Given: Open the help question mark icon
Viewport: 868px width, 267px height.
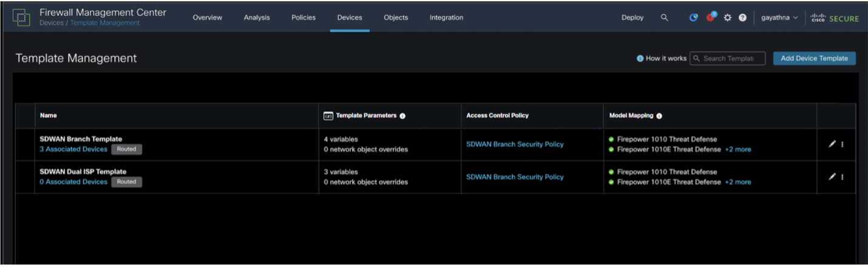Looking at the screenshot, I should click(742, 18).
